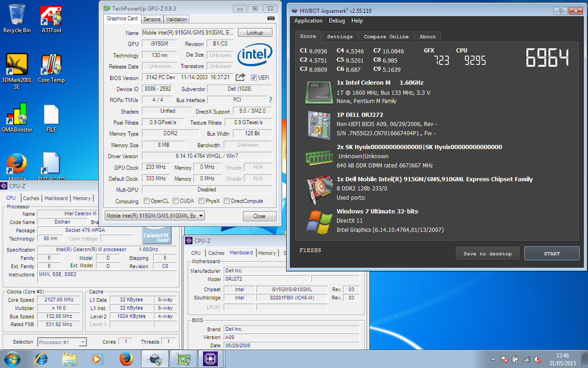Click the GPU-Z screenshot camera icon

pyautogui.click(x=271, y=19)
